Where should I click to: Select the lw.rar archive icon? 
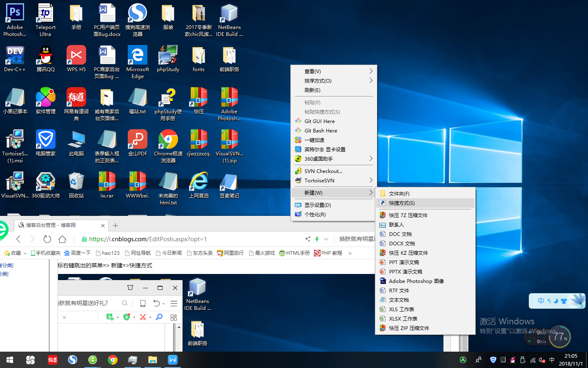(x=107, y=185)
